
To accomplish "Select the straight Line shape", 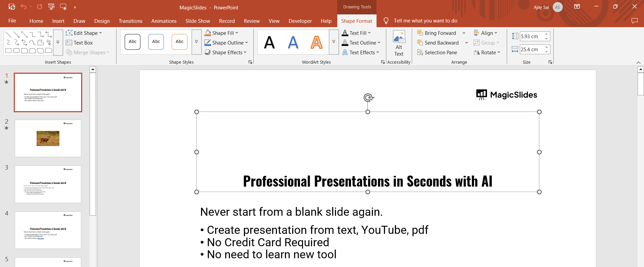I will coord(8,35).
